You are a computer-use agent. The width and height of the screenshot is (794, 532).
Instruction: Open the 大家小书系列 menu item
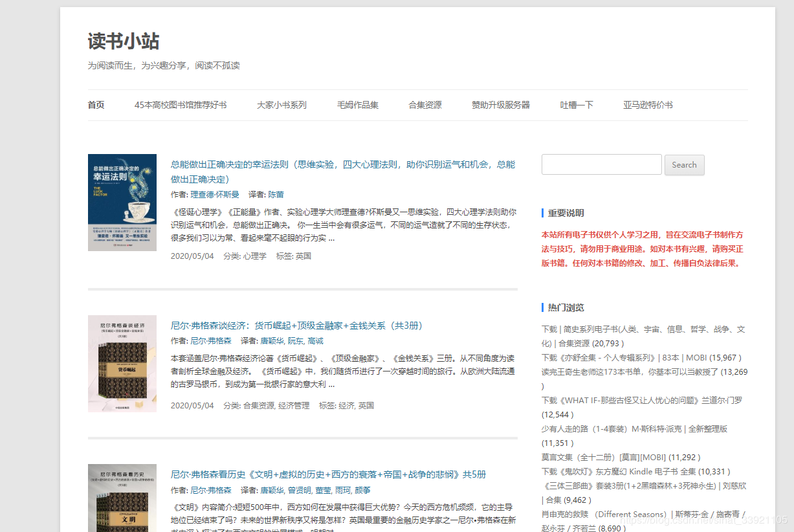click(x=281, y=105)
